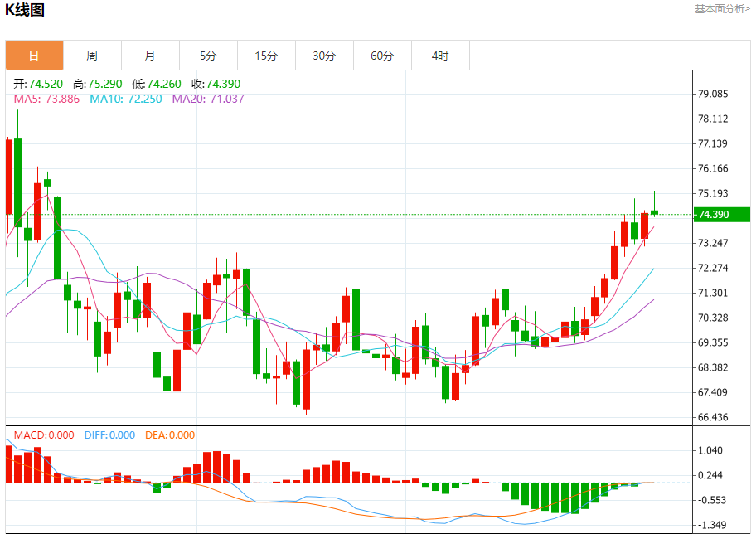Click the tallest green candle at chart start
Image resolution: width=756 pixels, height=534 pixels.
[18, 182]
